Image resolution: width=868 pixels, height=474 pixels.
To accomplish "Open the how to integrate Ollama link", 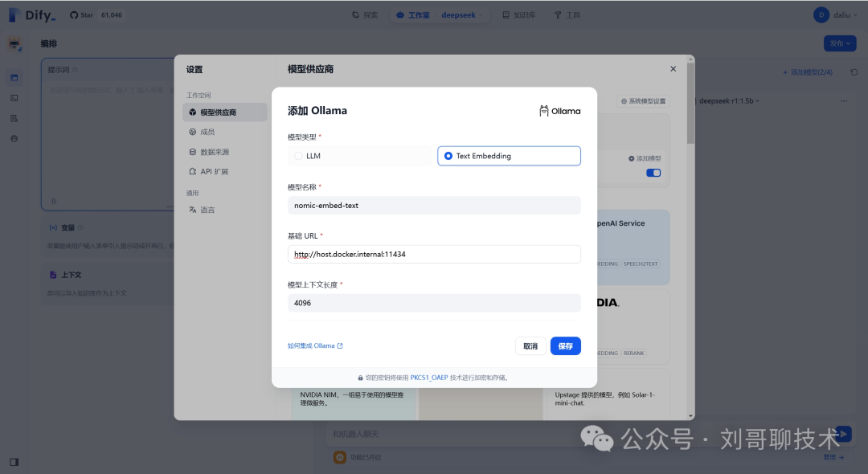I will [x=315, y=345].
